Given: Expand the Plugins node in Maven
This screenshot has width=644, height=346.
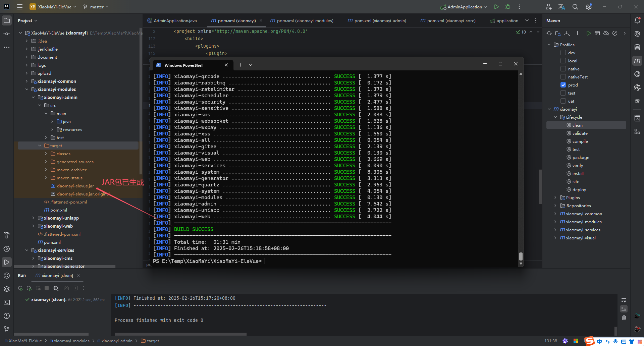Looking at the screenshot, I should [x=555, y=198].
